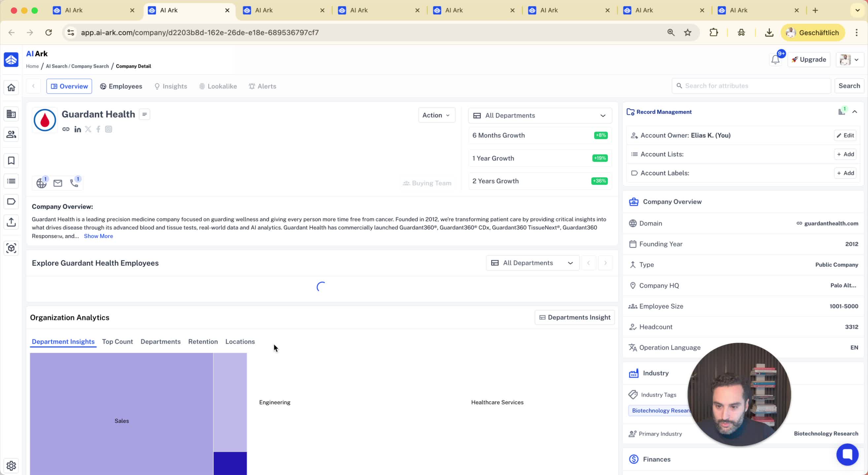
Task: Open the Action dropdown
Action: [436, 115]
